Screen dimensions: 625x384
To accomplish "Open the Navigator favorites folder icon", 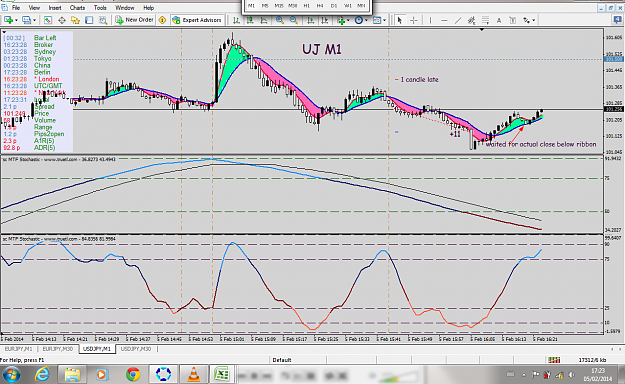I will pos(75,20).
